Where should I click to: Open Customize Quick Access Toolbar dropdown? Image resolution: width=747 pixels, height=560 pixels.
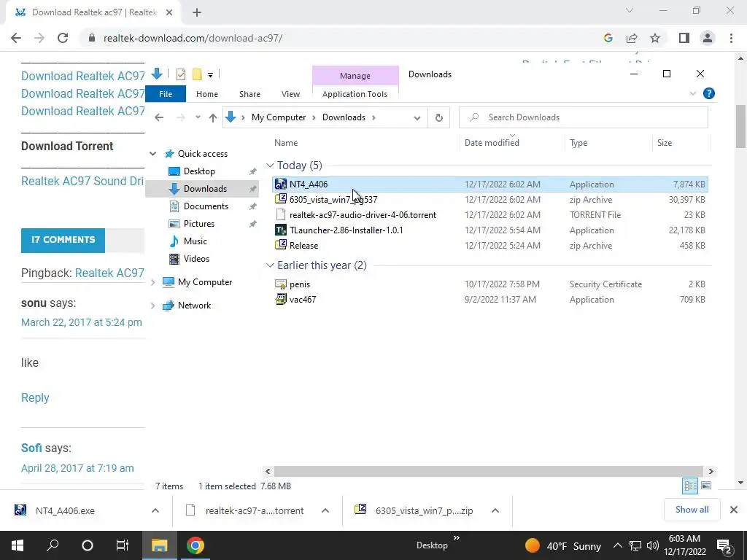click(210, 75)
